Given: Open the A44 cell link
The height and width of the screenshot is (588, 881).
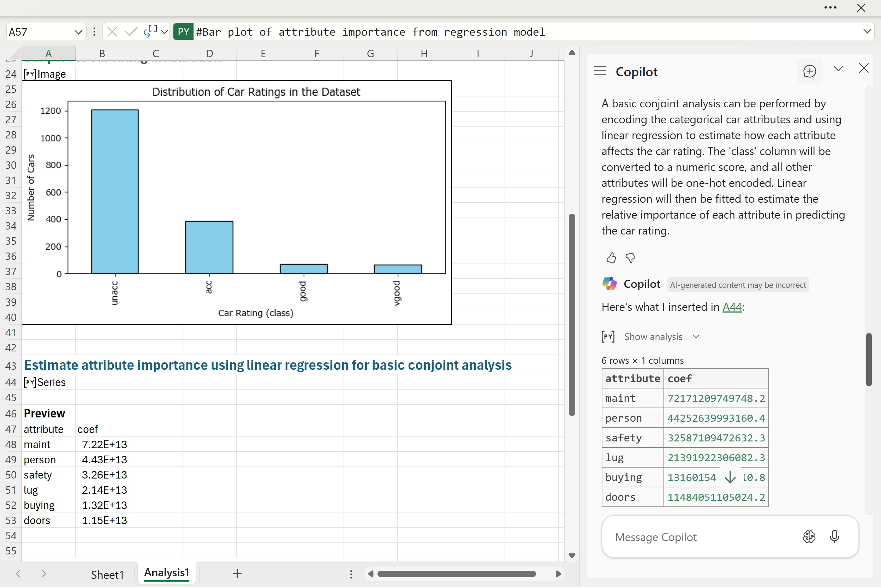Looking at the screenshot, I should tap(731, 307).
